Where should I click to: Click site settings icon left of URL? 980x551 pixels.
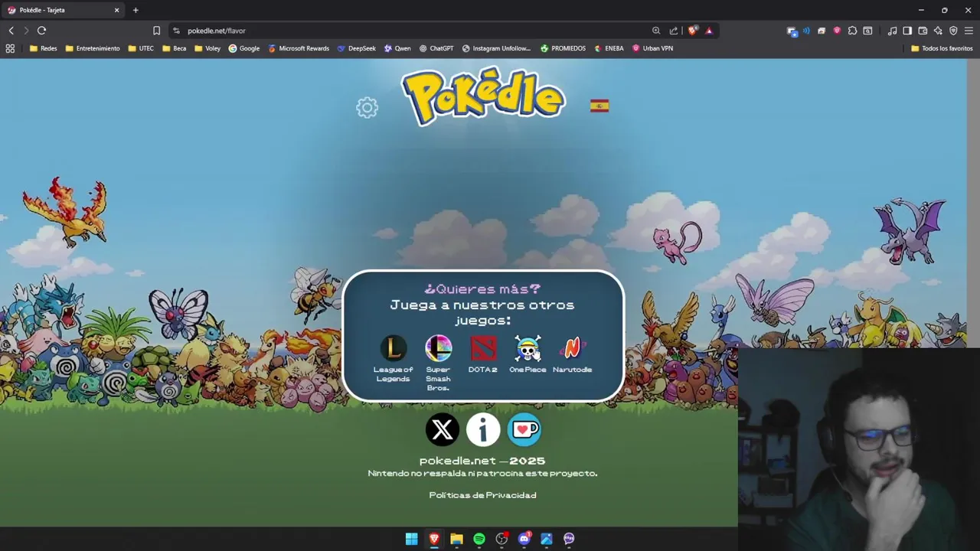(x=176, y=31)
